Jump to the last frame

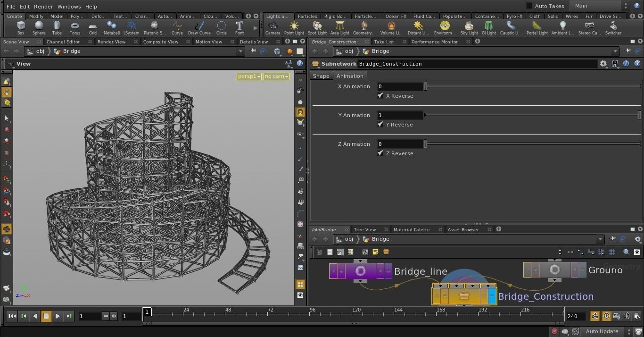69,316
